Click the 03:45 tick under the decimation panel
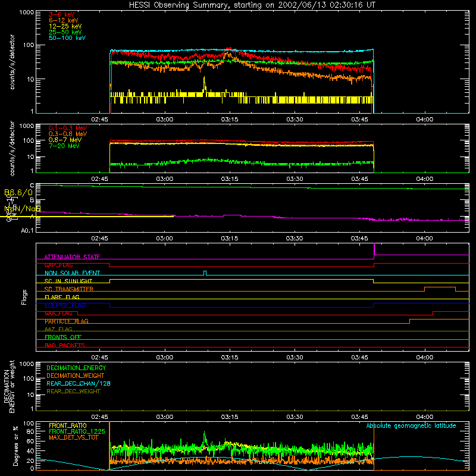Image resolution: width=476 pixels, height=476 pixels. pyautogui.click(x=359, y=417)
